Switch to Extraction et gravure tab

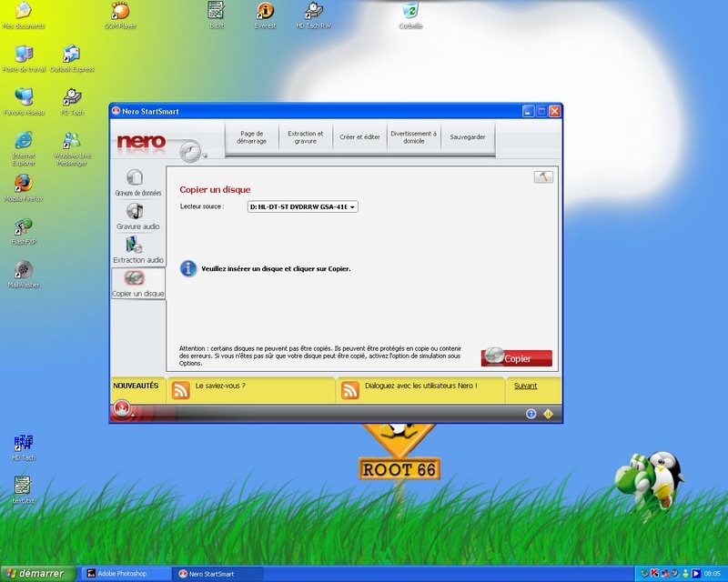pos(306,137)
